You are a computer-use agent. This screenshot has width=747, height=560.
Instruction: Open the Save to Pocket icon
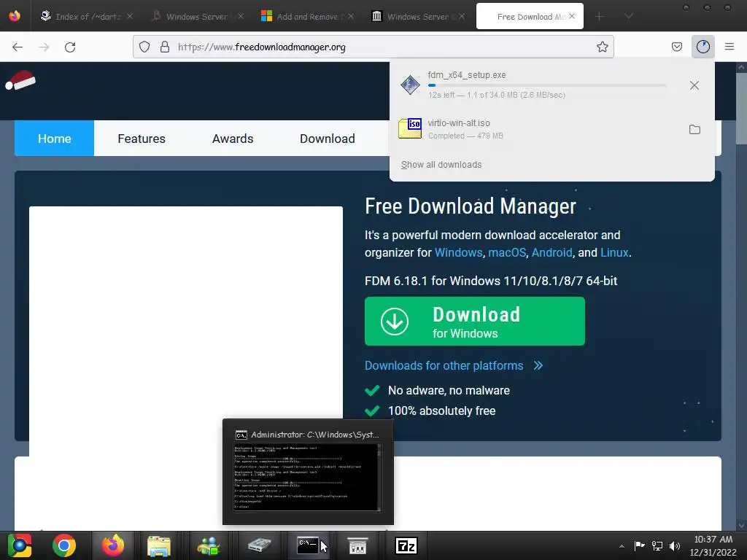676,47
